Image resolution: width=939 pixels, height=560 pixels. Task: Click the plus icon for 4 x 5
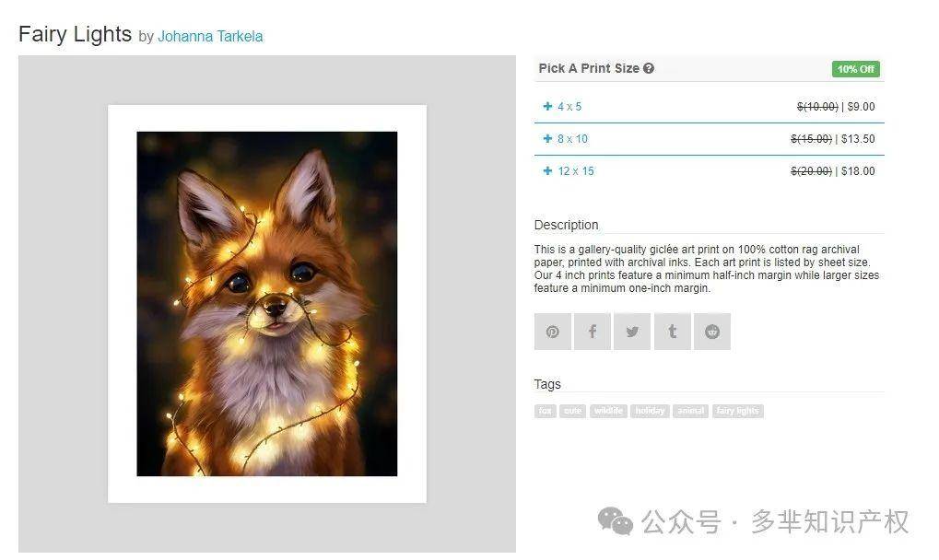click(547, 107)
